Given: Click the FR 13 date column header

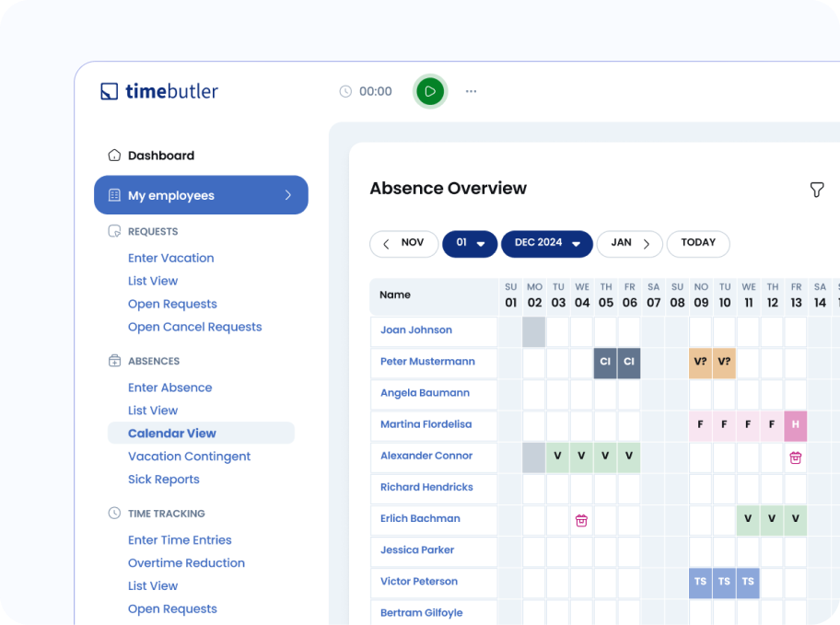Looking at the screenshot, I should coord(796,295).
